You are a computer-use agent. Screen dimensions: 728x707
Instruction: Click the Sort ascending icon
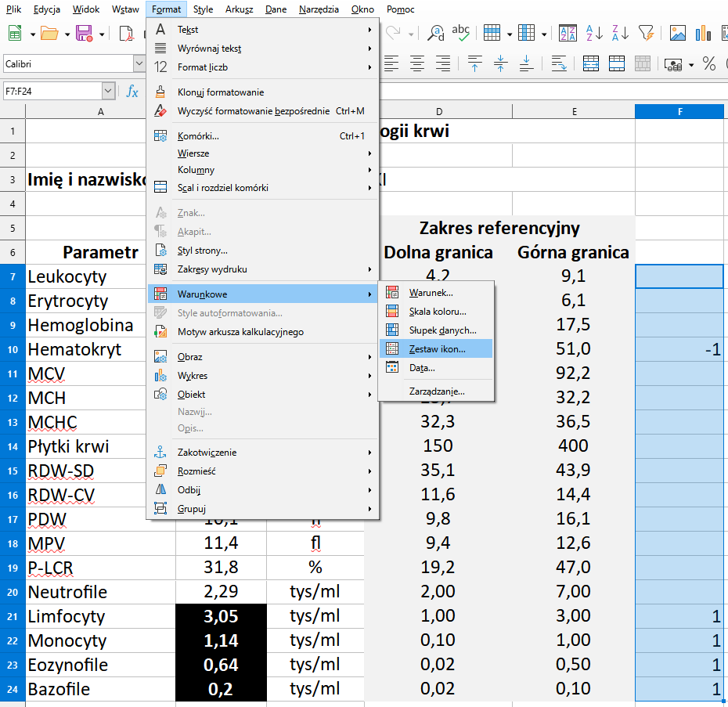click(594, 33)
